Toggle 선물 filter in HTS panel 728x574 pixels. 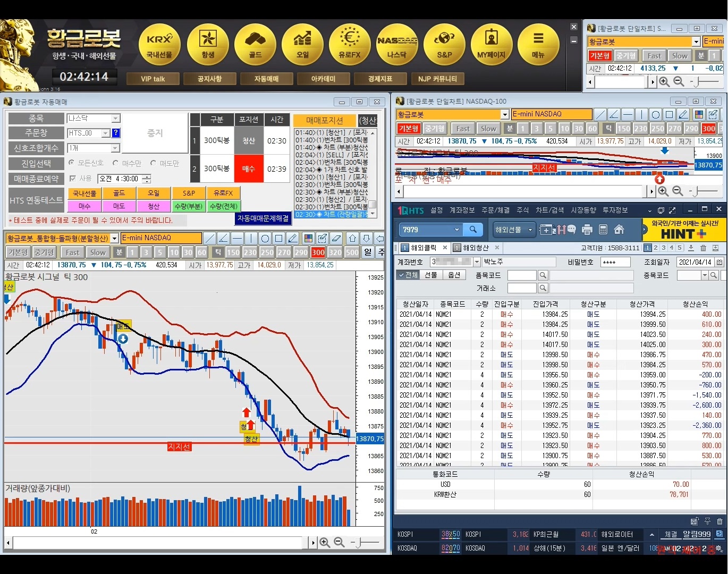[x=431, y=275]
